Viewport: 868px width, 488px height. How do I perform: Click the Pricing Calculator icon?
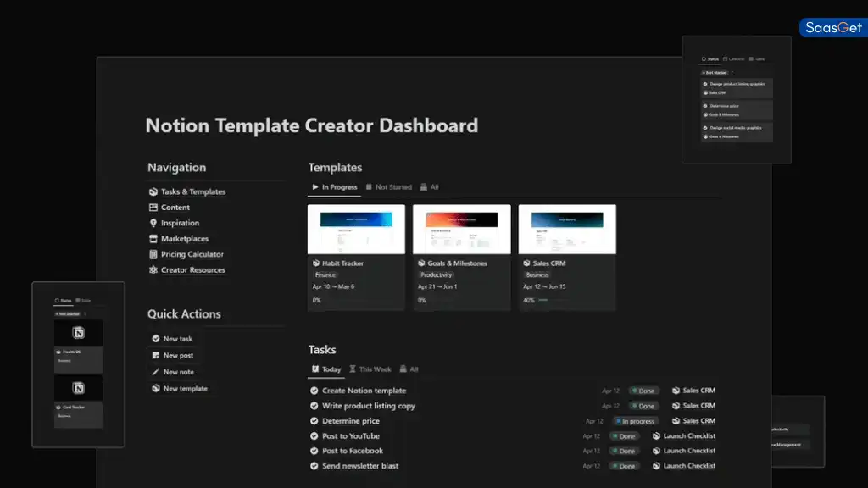click(153, 254)
